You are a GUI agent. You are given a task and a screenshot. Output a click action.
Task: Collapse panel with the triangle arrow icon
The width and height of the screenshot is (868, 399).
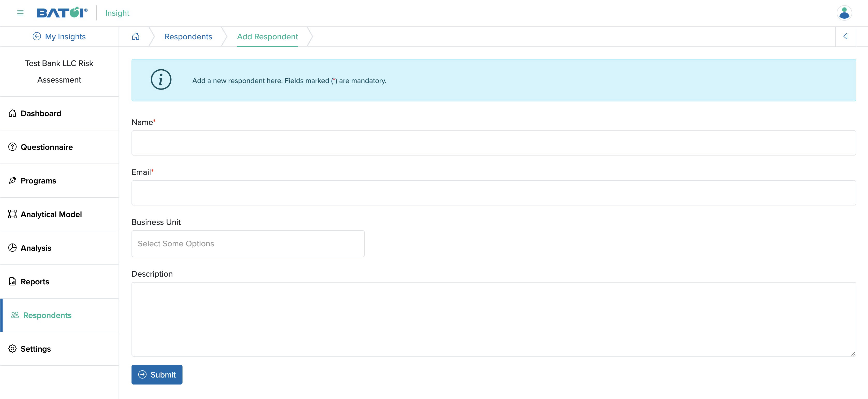click(x=845, y=36)
